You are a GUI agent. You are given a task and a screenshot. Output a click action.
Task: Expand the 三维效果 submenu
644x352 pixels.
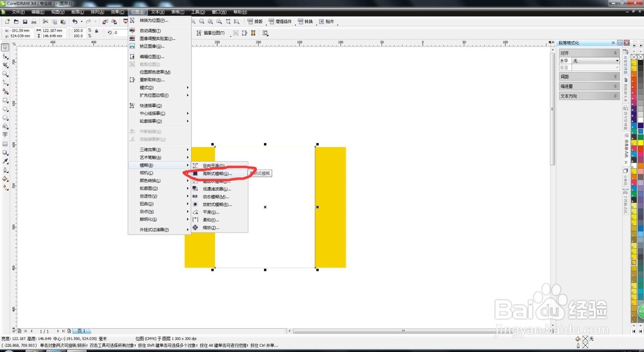pos(159,150)
